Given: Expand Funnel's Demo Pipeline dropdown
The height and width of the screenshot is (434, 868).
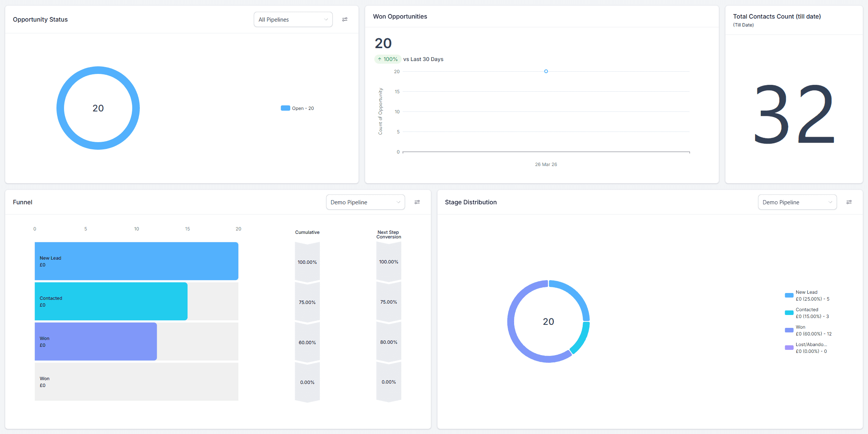Looking at the screenshot, I should (365, 202).
